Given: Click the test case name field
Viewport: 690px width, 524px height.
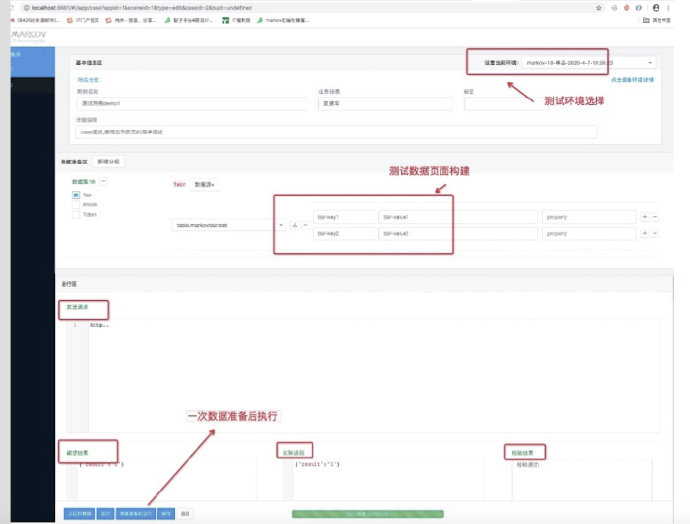Looking at the screenshot, I should [x=193, y=103].
